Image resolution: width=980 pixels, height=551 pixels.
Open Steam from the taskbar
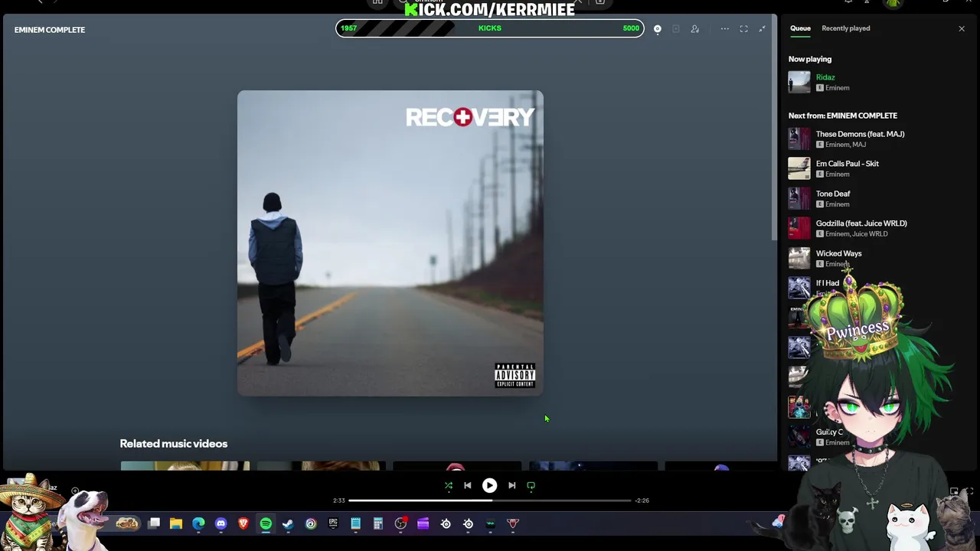pyautogui.click(x=288, y=523)
